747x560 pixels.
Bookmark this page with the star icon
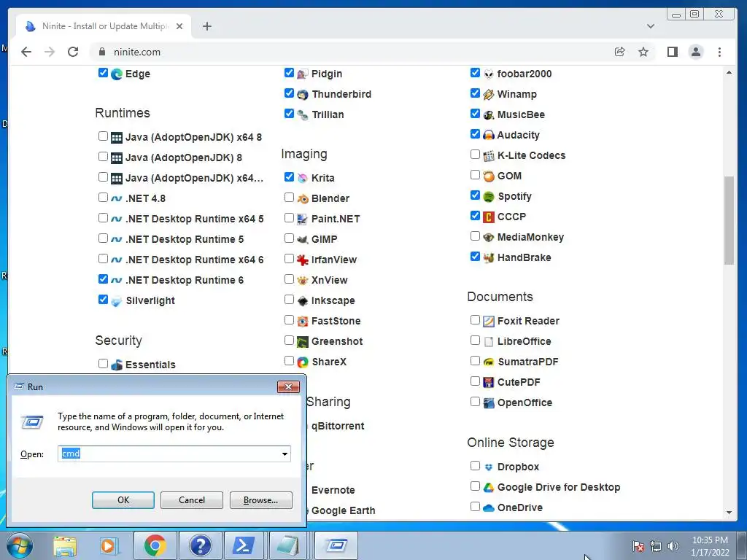(x=643, y=52)
